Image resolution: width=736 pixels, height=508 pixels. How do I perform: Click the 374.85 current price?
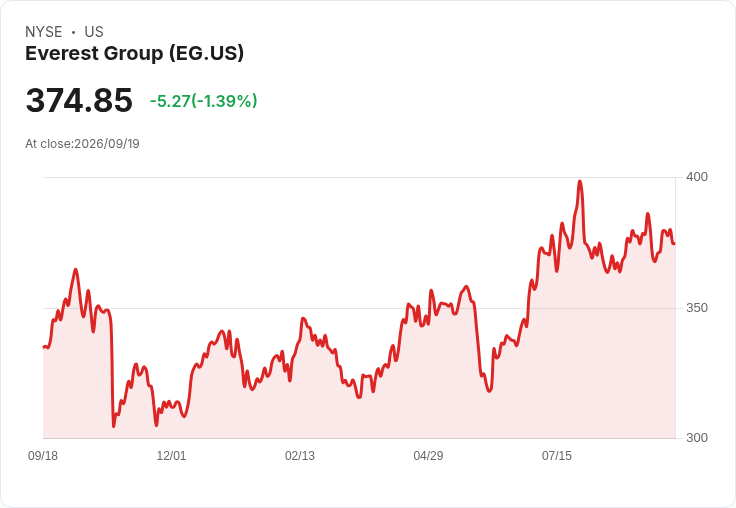tap(79, 100)
